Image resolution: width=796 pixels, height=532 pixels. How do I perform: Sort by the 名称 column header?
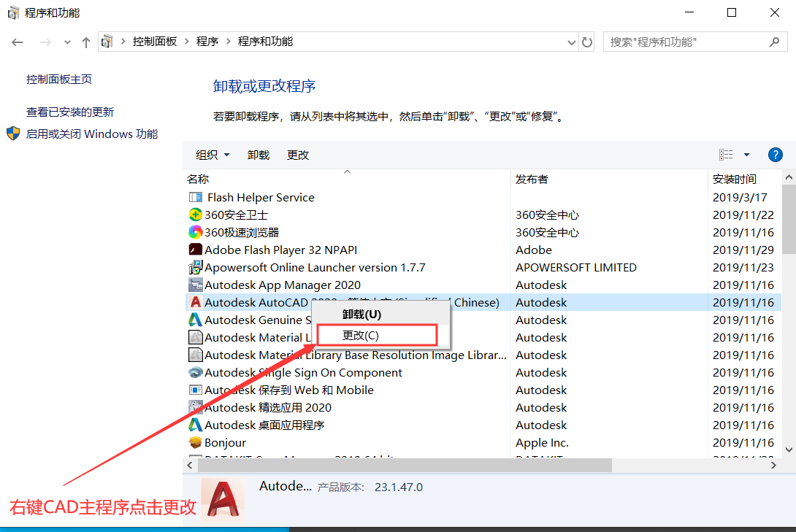point(347,179)
